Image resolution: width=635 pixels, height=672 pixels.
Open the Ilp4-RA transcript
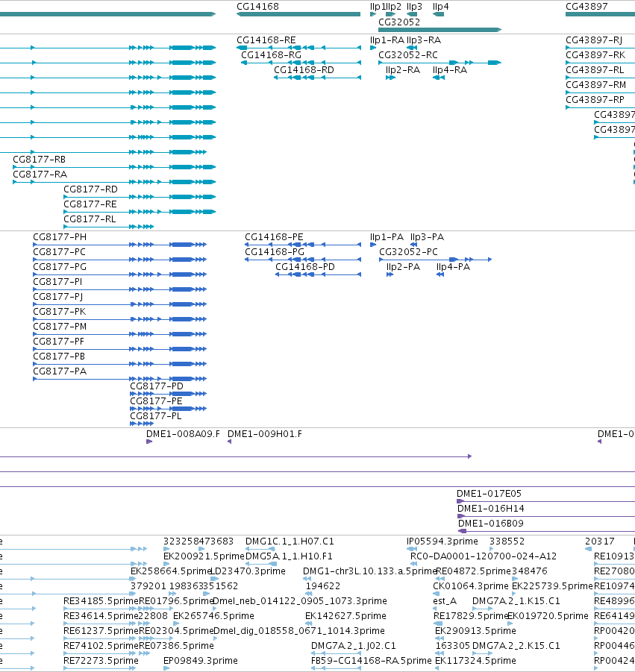450,70
